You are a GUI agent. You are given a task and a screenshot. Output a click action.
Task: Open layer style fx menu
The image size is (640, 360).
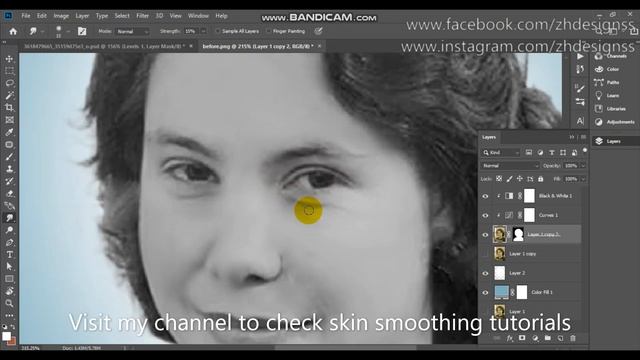pos(509,338)
